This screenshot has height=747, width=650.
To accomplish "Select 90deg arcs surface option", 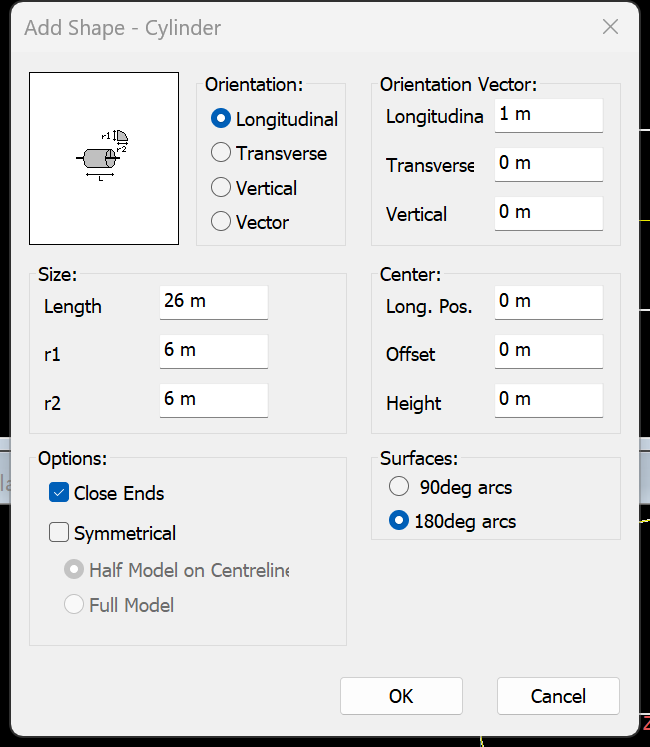I will pos(399,488).
